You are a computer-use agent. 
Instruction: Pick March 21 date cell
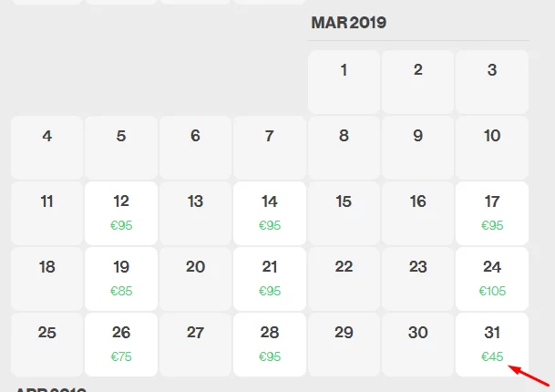coord(270,278)
